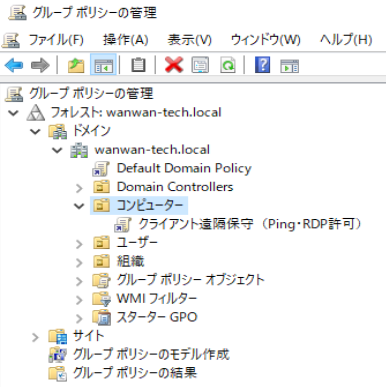Screen dimensions: 386x387
Task: Click the Back arrow toolbar button
Action: click(x=14, y=65)
